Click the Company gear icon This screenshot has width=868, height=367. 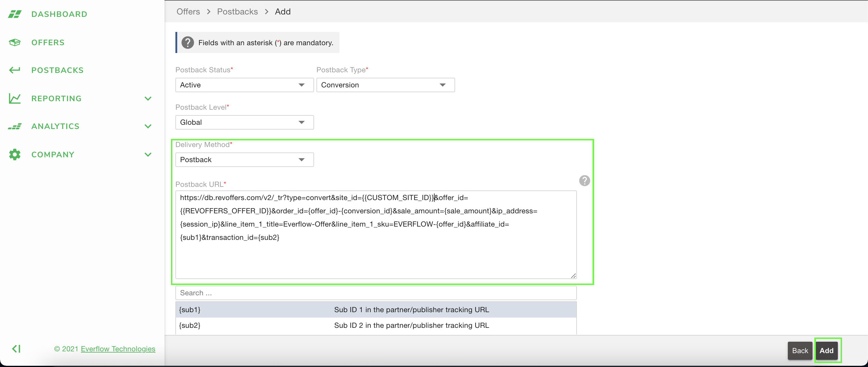pos(14,154)
